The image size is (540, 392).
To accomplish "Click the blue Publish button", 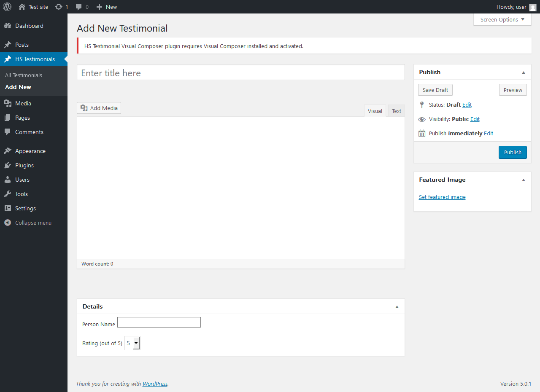I will coord(513,152).
